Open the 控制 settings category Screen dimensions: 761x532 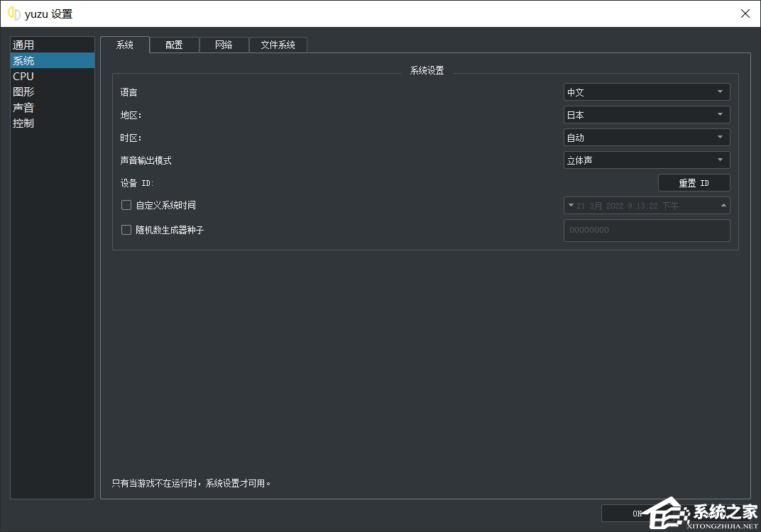click(x=23, y=123)
